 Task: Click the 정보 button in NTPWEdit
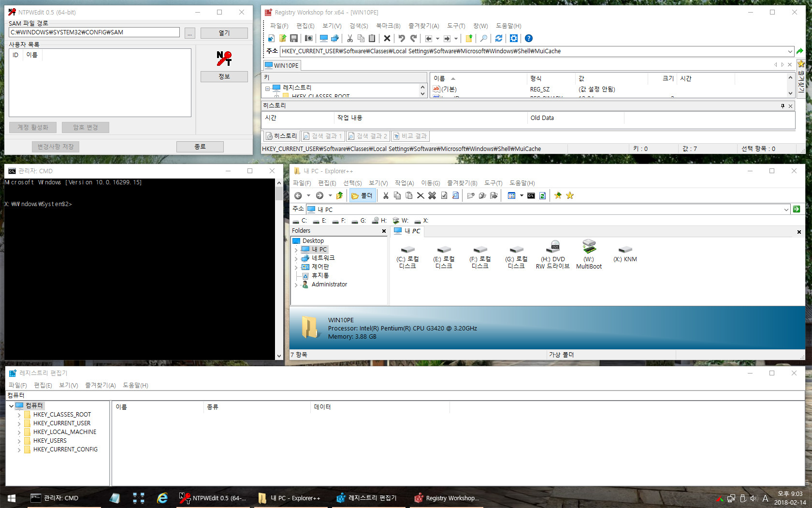224,76
